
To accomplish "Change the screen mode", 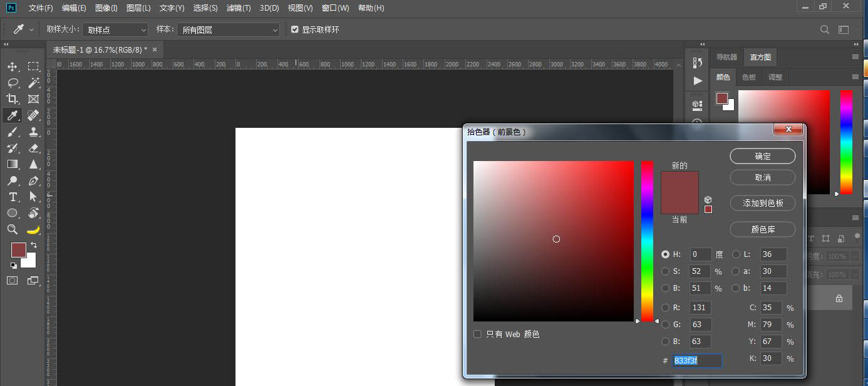I will tap(33, 281).
